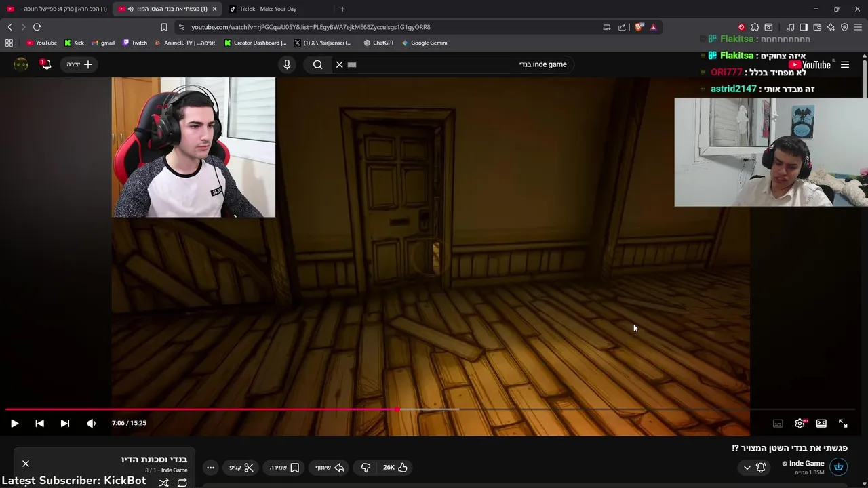868x488 pixels.
Task: Open Brave VPN shield icon
Action: 844,27
